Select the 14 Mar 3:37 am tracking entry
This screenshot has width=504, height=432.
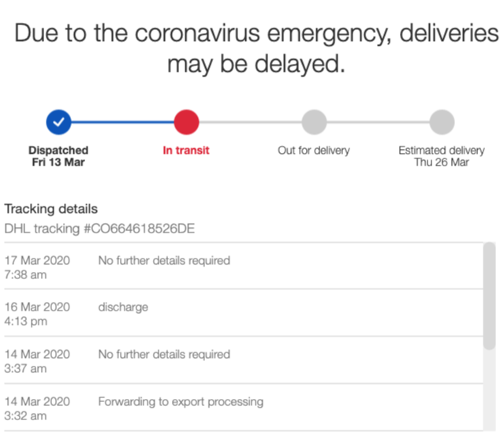[x=243, y=360]
